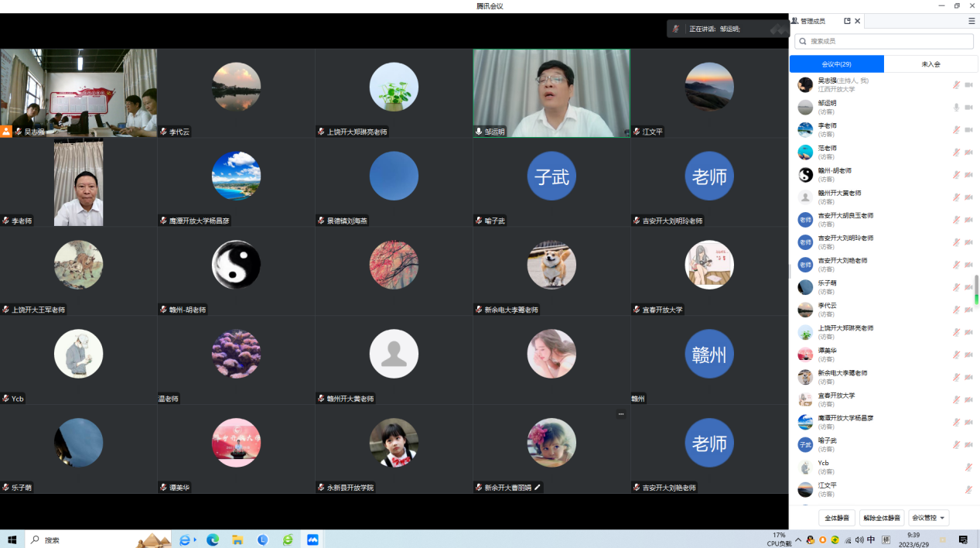Click the member list scrollbar thumb
Image resolution: width=980 pixels, height=548 pixels.
975,289
